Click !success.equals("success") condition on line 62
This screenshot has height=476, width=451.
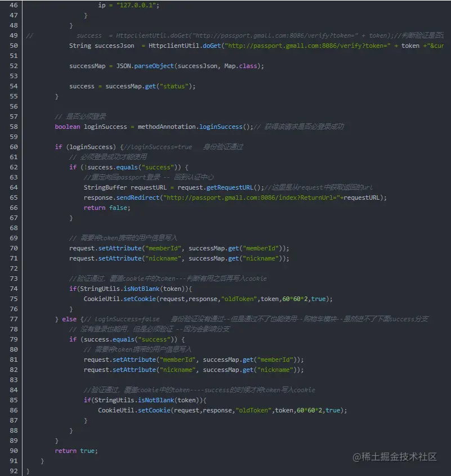point(130,167)
